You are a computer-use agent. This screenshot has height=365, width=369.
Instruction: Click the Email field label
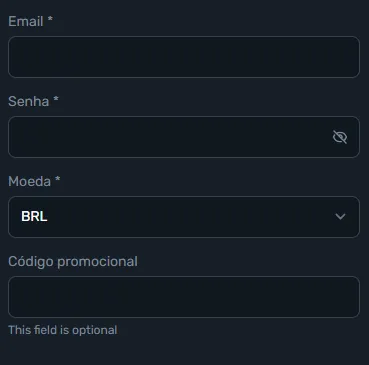coord(26,21)
